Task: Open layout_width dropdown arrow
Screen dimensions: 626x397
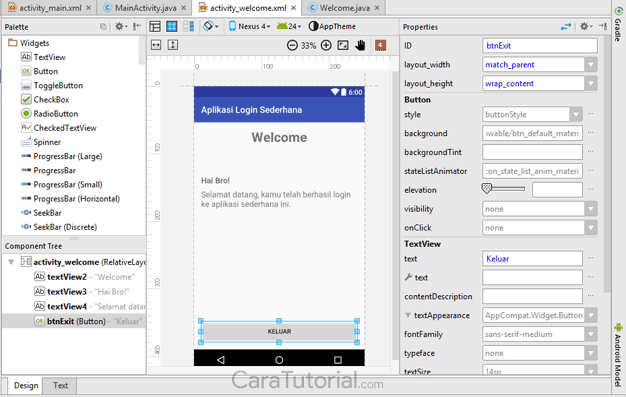Action: pyautogui.click(x=591, y=65)
